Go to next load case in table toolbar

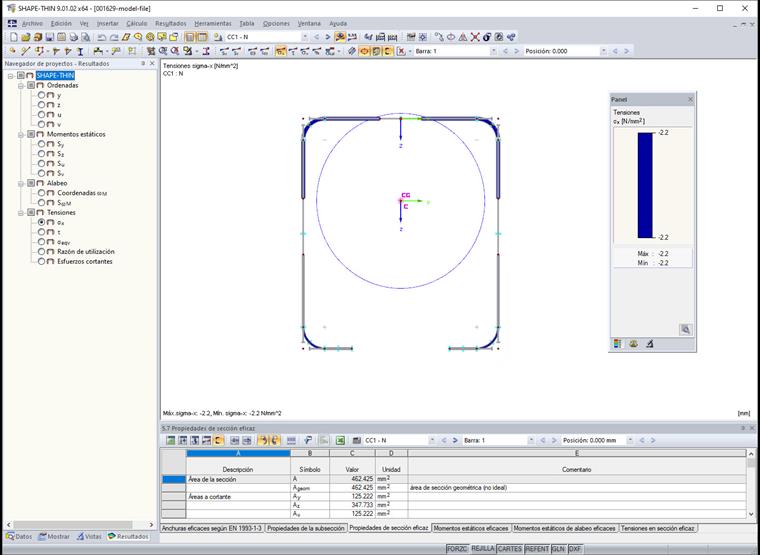(455, 440)
